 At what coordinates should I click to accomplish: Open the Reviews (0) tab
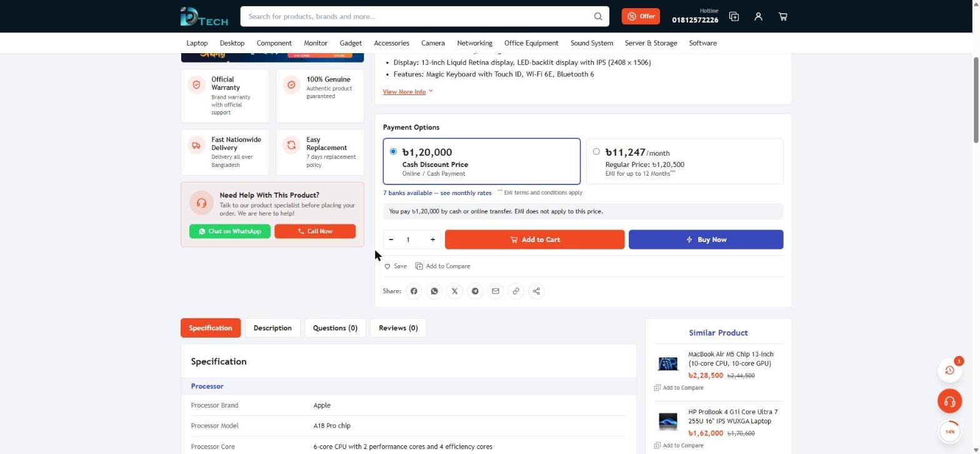(x=398, y=329)
